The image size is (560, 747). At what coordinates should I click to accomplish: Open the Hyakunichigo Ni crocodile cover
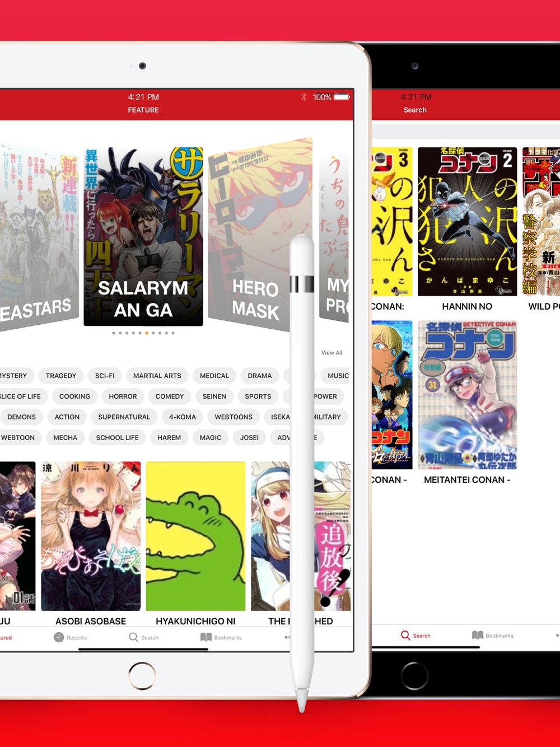tap(195, 536)
